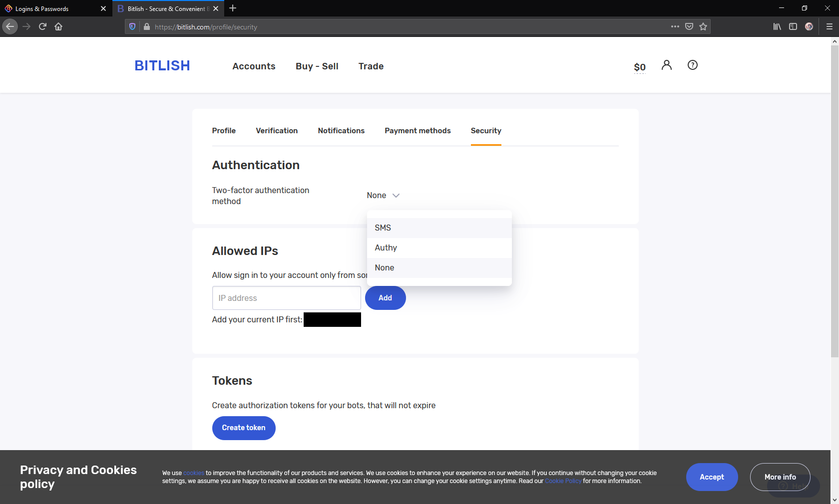Click the Create token button
This screenshot has height=504, width=839.
pyautogui.click(x=244, y=428)
